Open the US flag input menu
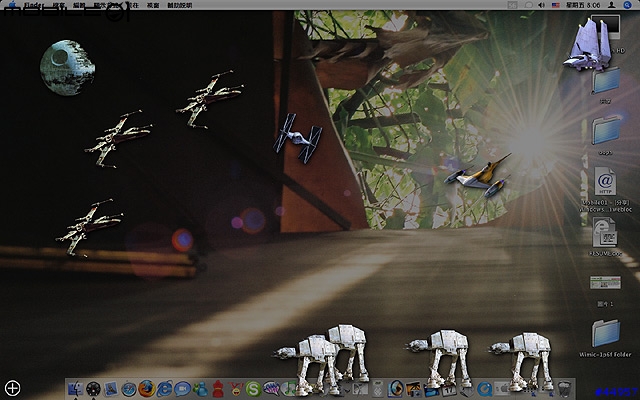The width and height of the screenshot is (640, 400). (556, 5)
